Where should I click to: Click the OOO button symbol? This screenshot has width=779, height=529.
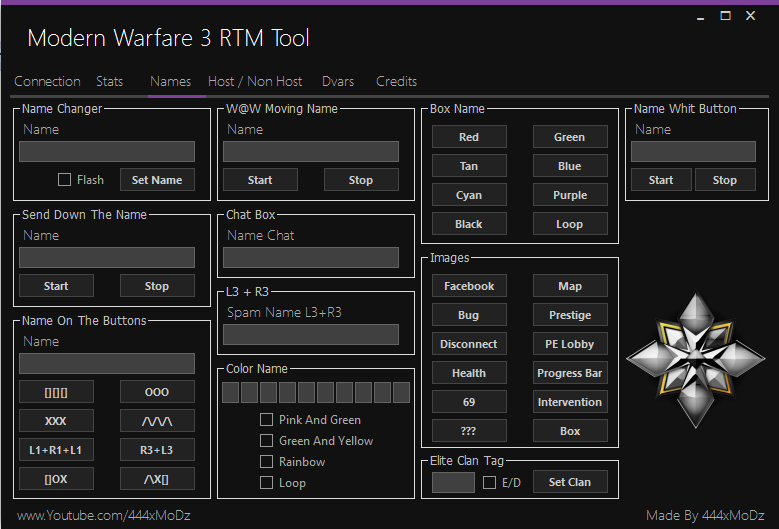point(157,392)
